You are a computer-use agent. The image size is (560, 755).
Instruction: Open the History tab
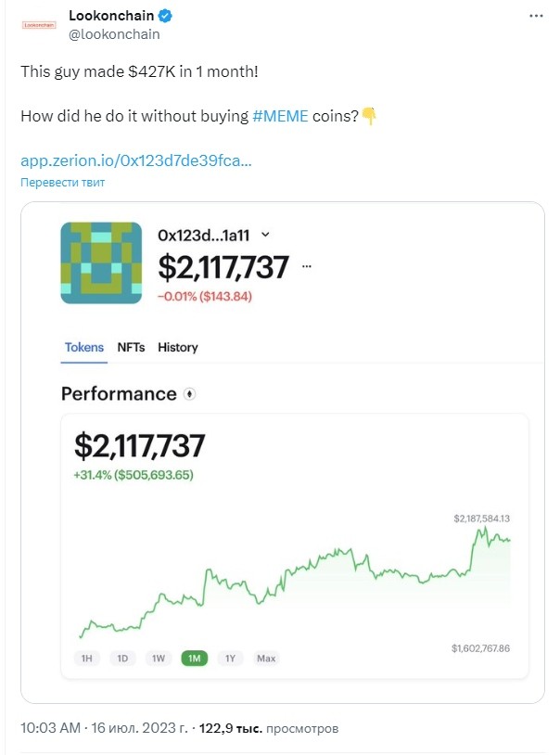[x=178, y=347]
